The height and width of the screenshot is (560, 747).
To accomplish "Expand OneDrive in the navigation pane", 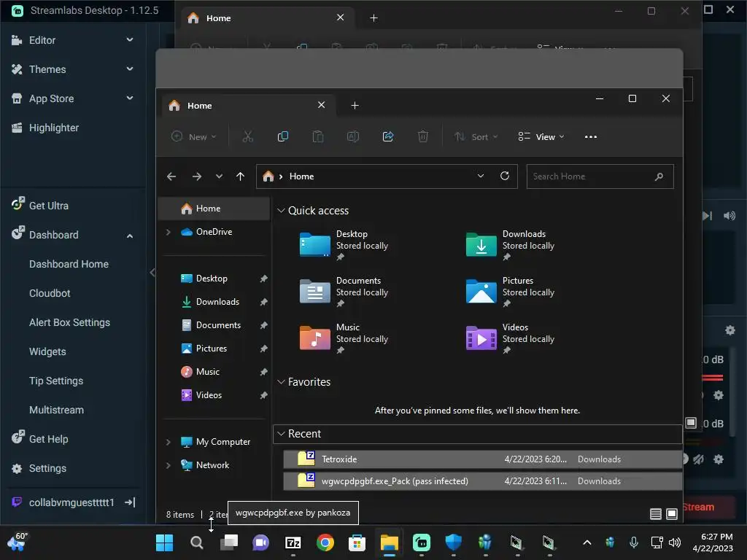I will click(169, 232).
